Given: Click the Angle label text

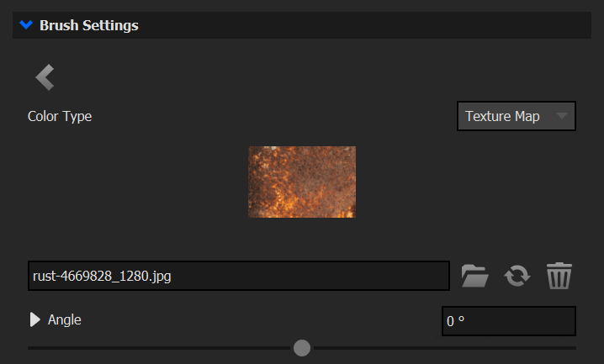Looking at the screenshot, I should point(64,319).
